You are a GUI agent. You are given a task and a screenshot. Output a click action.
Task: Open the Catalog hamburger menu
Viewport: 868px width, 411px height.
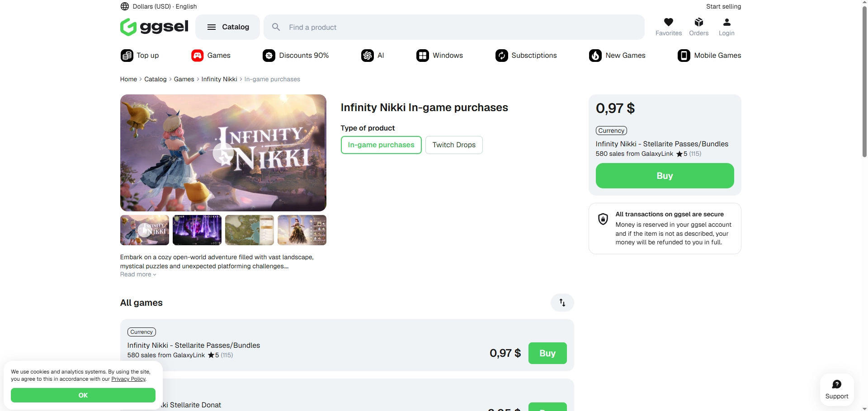(x=228, y=27)
